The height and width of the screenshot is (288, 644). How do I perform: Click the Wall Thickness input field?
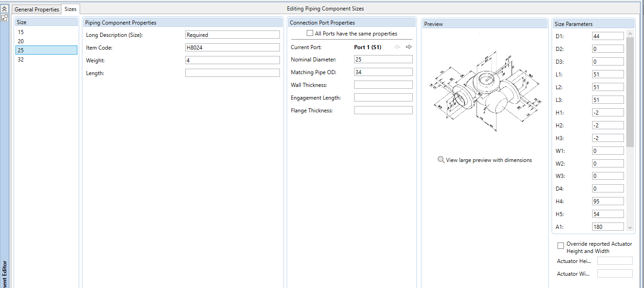point(383,84)
